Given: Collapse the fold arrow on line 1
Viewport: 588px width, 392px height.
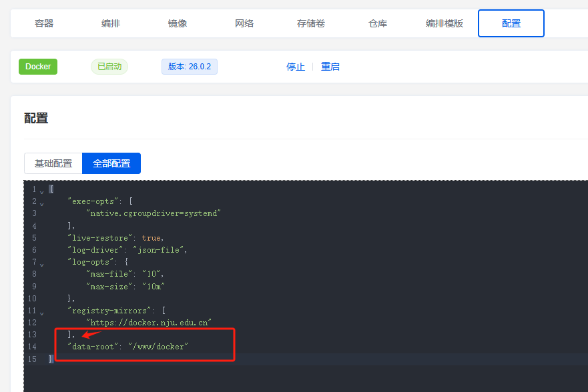Looking at the screenshot, I should (41, 192).
